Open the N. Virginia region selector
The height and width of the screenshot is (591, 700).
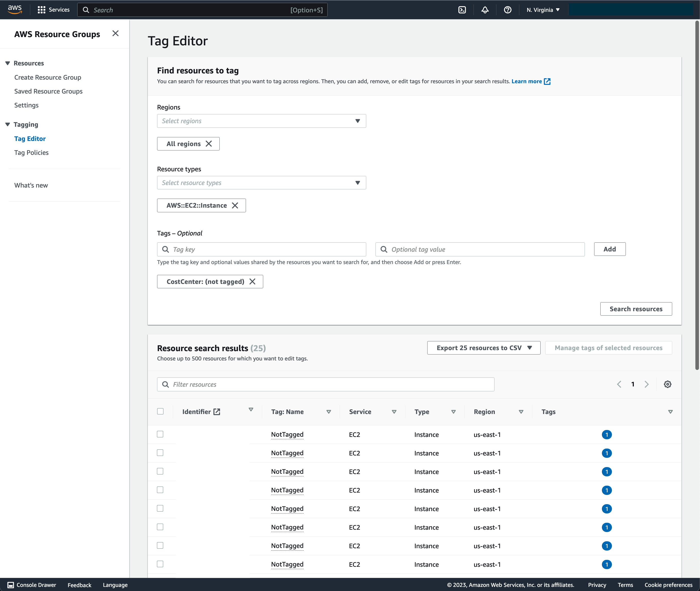tap(542, 10)
